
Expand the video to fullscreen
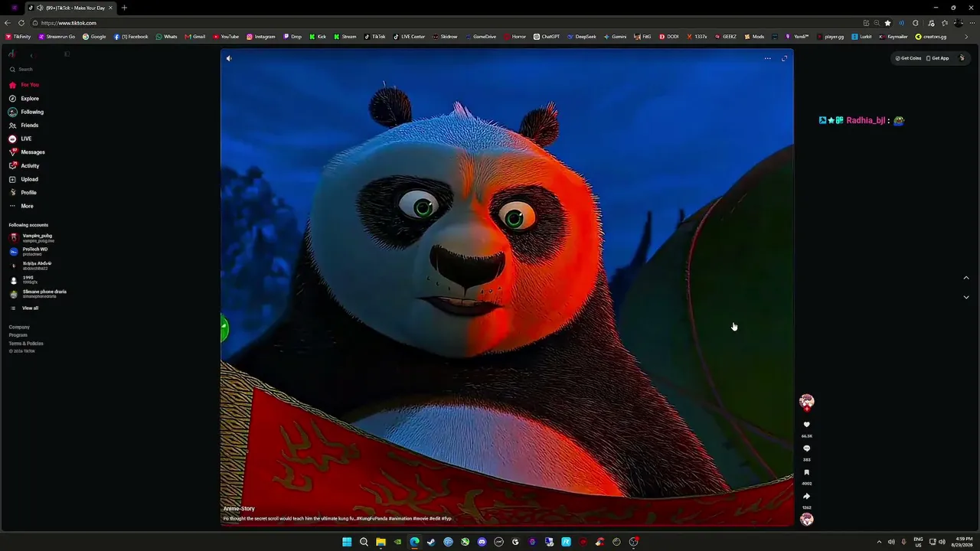coord(784,58)
